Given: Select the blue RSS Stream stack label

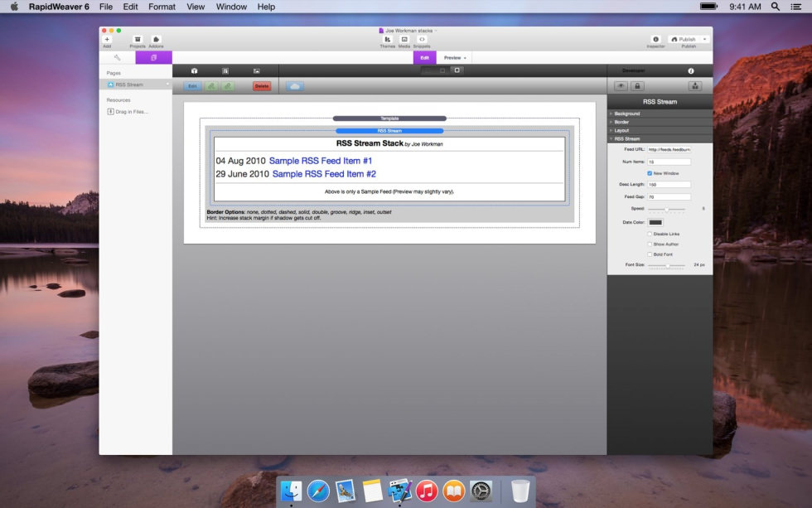Looking at the screenshot, I should (x=389, y=131).
